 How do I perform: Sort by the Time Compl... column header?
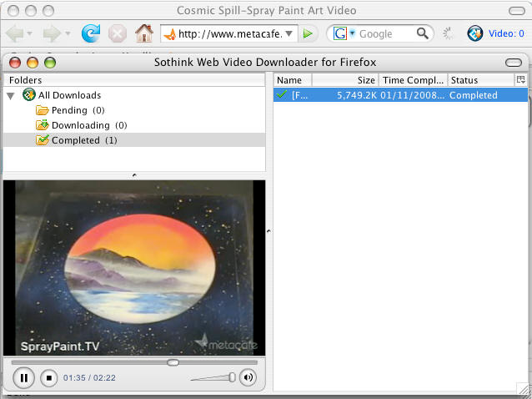pos(413,80)
